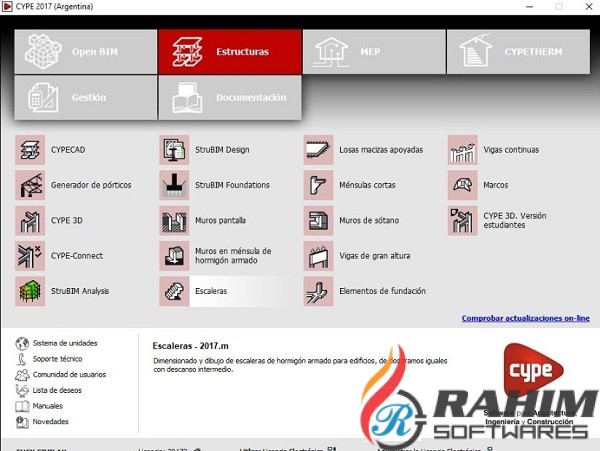Click the Escaleras staircase icon
Viewport: 600px width, 451px height.
click(174, 291)
